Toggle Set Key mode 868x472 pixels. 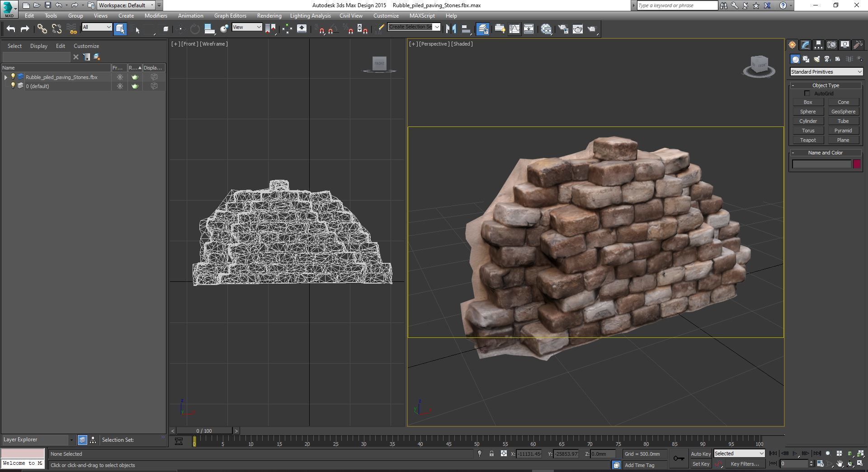click(x=701, y=464)
